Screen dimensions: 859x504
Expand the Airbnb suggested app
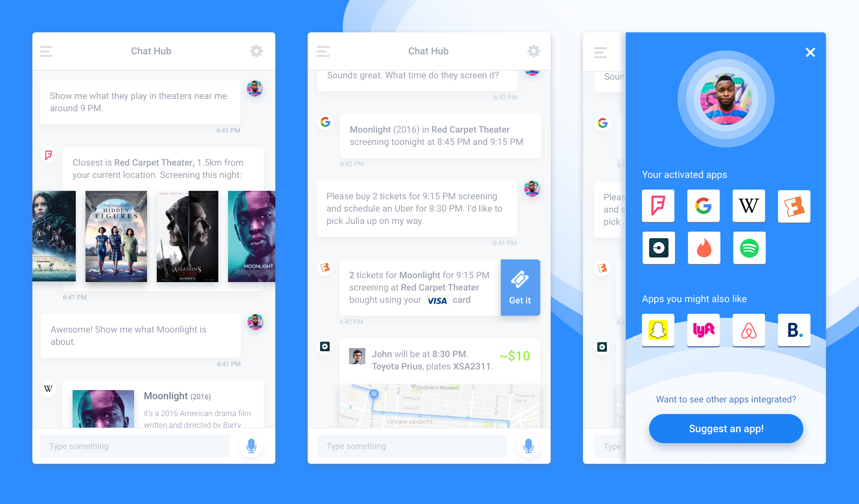[749, 329]
